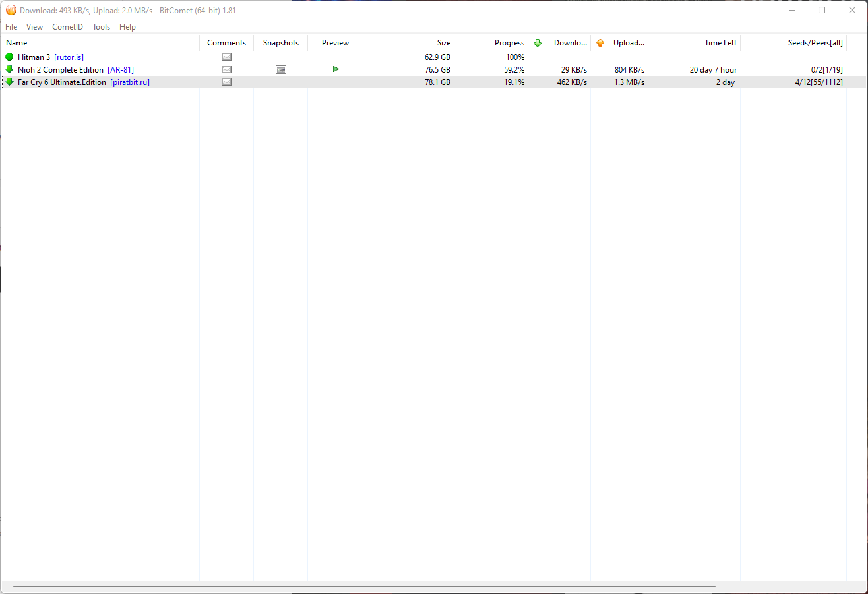Open the CometID menu

(x=68, y=27)
